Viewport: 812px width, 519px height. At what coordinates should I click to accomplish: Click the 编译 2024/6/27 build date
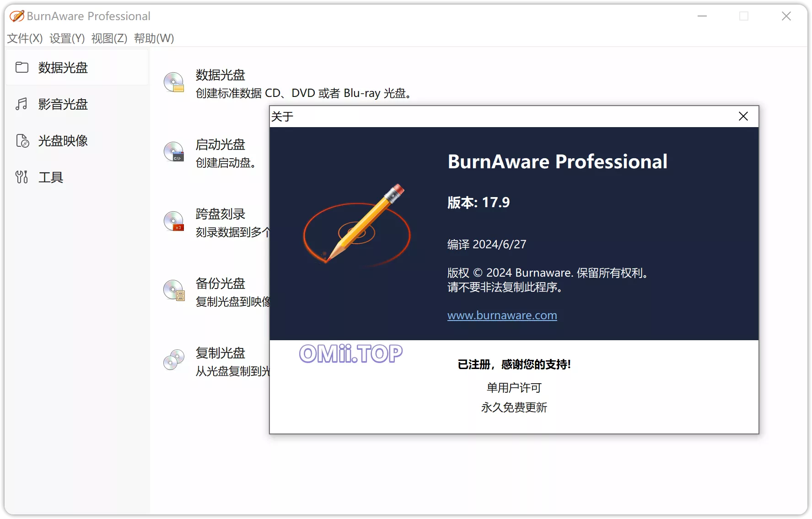(487, 244)
